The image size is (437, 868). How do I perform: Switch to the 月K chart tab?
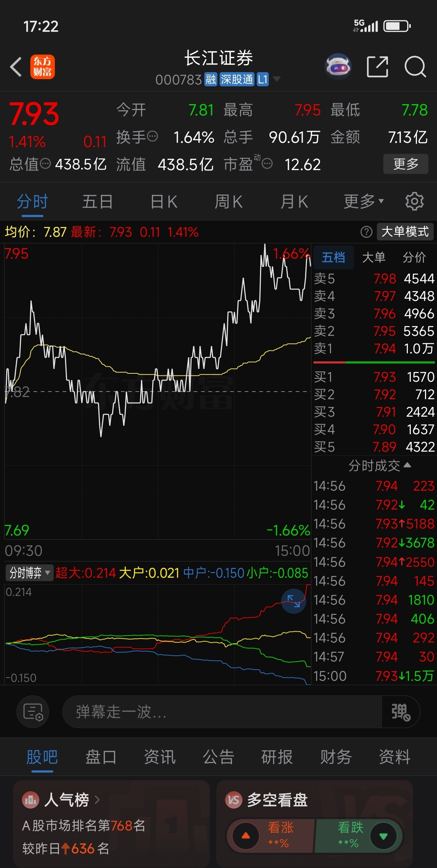pyautogui.click(x=294, y=201)
